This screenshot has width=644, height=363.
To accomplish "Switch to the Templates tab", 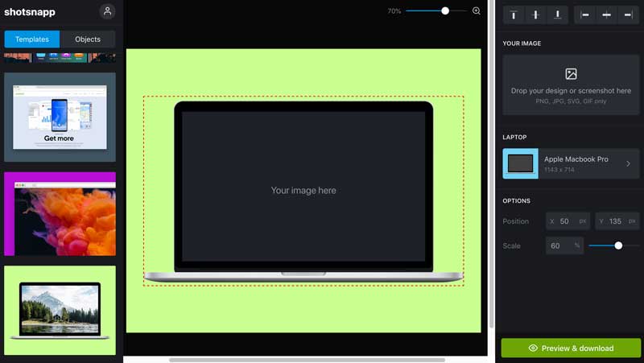I will pos(32,39).
